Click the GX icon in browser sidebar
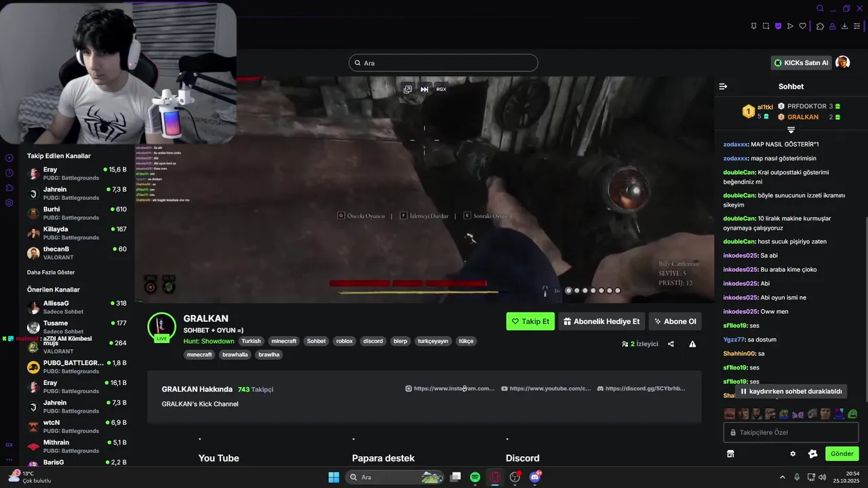 pyautogui.click(x=9, y=445)
